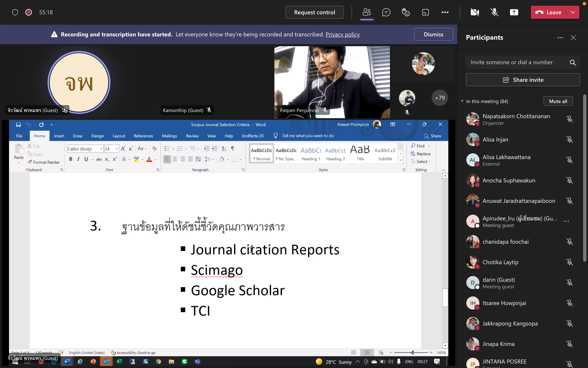Image resolution: width=588 pixels, height=368 pixels.
Task: Open the font name dropdown Calibri (Body)
Action: [101, 149]
